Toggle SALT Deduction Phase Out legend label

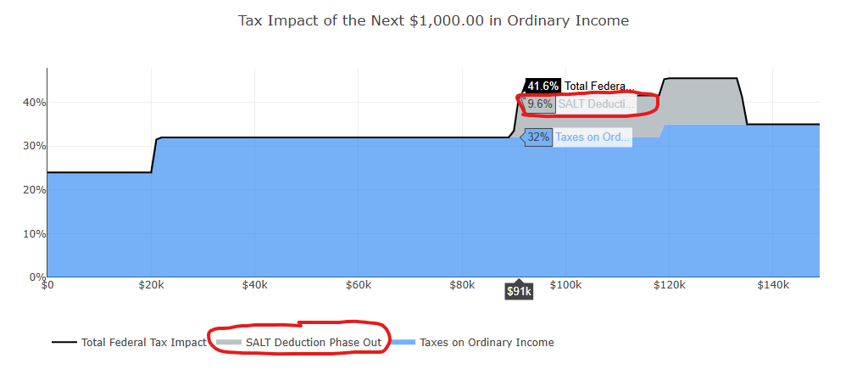point(314,342)
